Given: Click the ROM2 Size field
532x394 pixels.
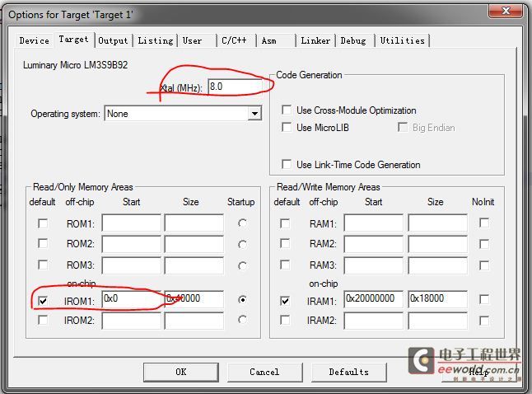Looking at the screenshot, I should (194, 244).
